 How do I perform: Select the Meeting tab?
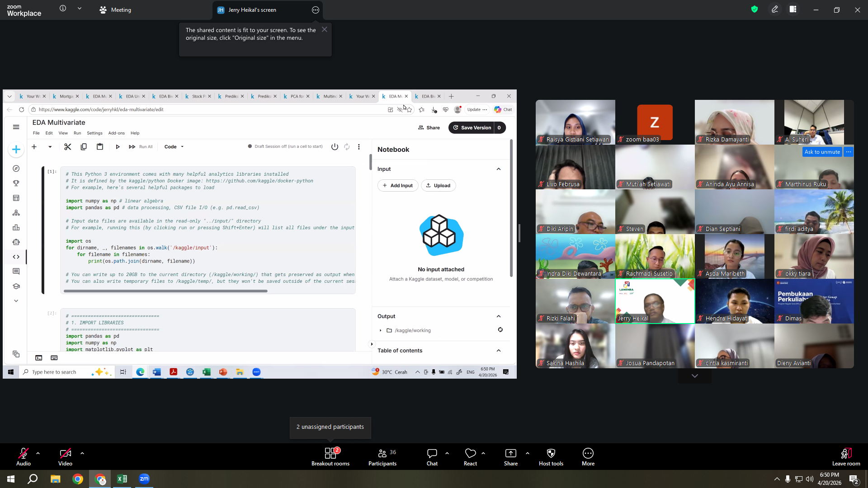coord(115,10)
